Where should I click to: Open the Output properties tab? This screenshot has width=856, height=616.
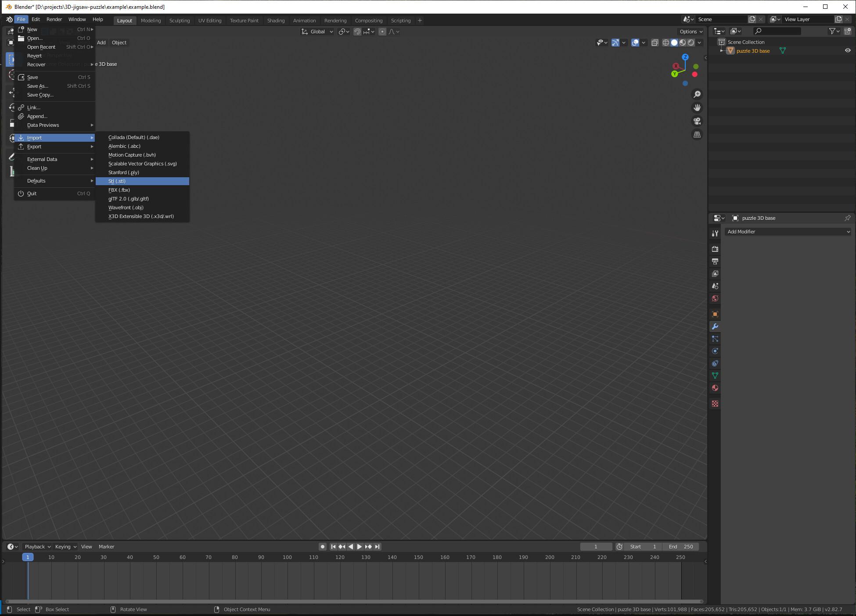pyautogui.click(x=715, y=261)
